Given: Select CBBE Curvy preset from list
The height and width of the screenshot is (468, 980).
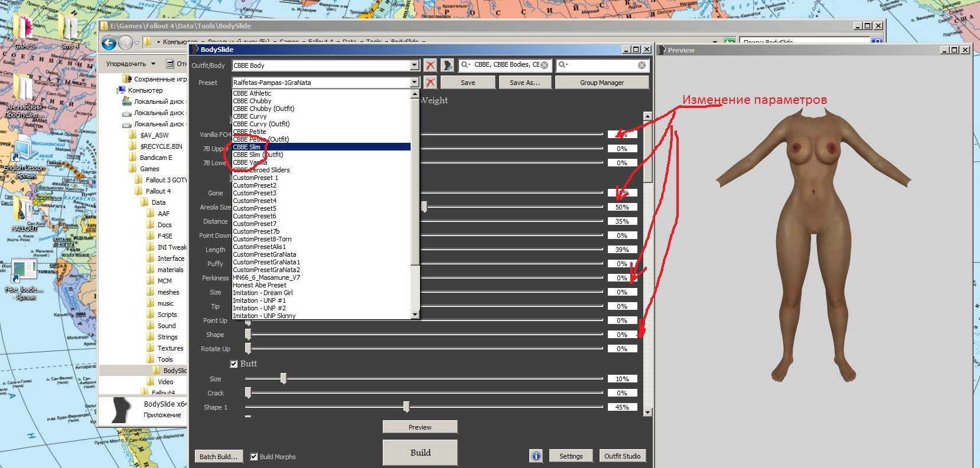Looking at the screenshot, I should pos(250,116).
